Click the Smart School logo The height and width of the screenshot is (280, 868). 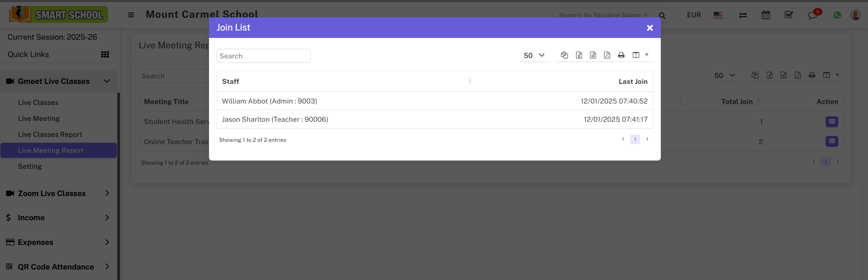[x=58, y=15]
